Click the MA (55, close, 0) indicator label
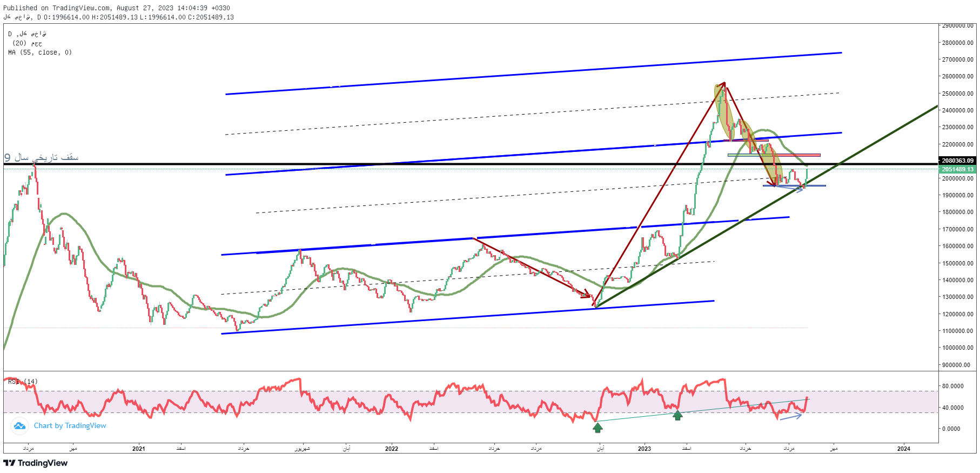980x473 pixels. click(40, 52)
